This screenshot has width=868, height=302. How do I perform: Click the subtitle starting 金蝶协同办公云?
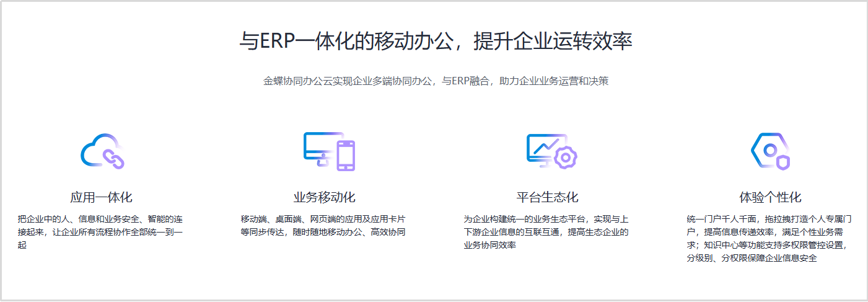click(x=436, y=81)
